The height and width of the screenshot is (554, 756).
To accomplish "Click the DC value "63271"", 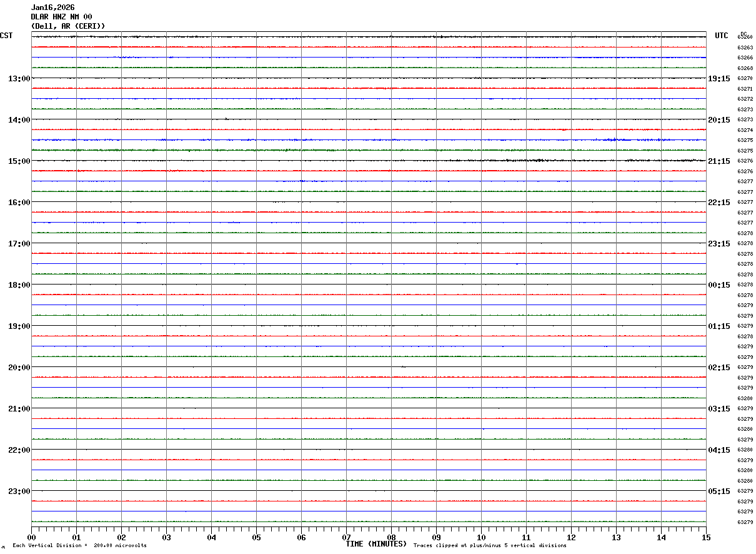I will (745, 89).
